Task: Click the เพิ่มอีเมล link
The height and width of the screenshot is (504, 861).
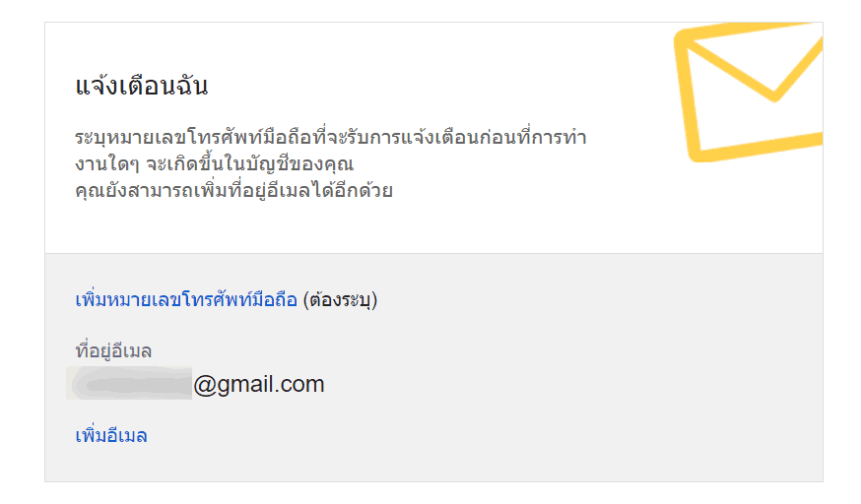Action: pyautogui.click(x=111, y=435)
